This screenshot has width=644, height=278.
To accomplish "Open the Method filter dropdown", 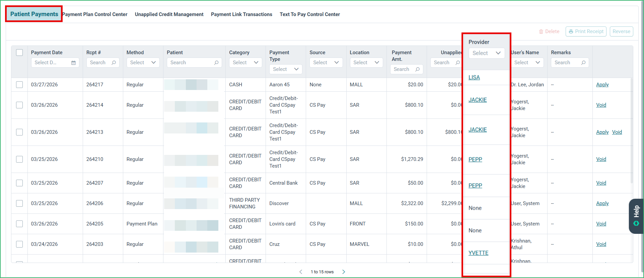I will click(143, 63).
